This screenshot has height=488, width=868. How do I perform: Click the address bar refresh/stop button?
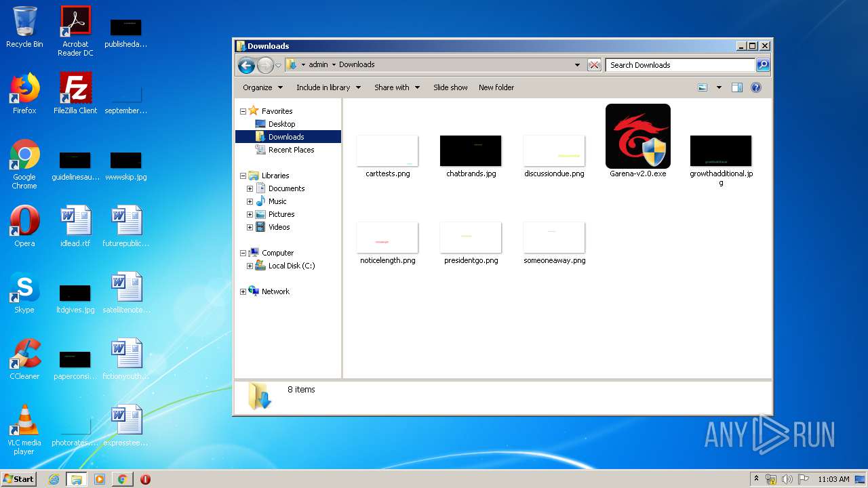pos(594,65)
